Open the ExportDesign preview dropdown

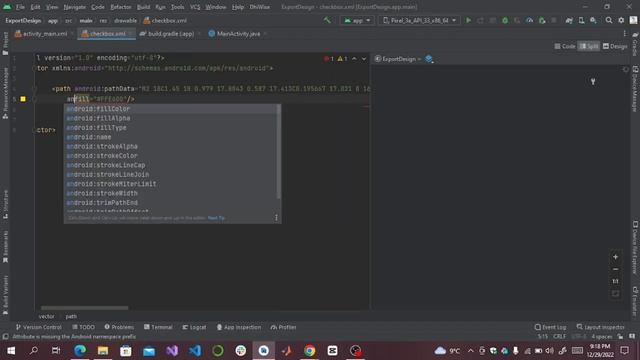[x=398, y=59]
